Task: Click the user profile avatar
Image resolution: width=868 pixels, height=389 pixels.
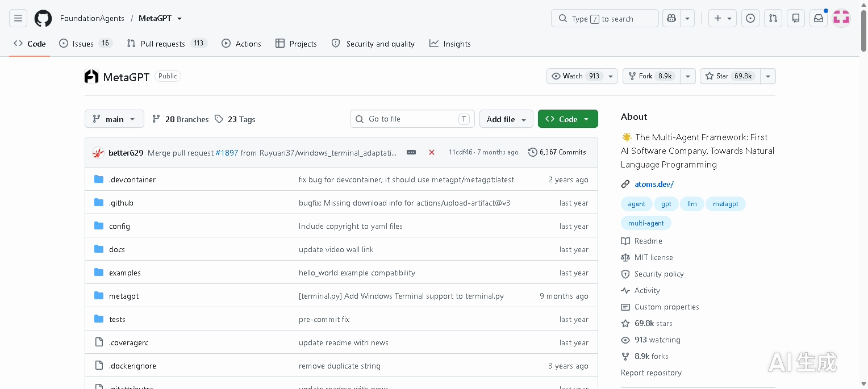Action: point(841,18)
